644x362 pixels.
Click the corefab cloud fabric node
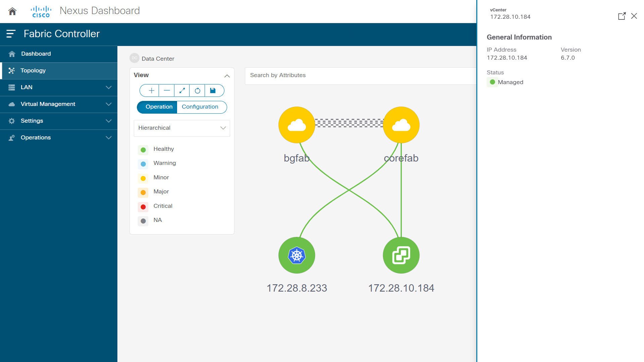tap(400, 125)
